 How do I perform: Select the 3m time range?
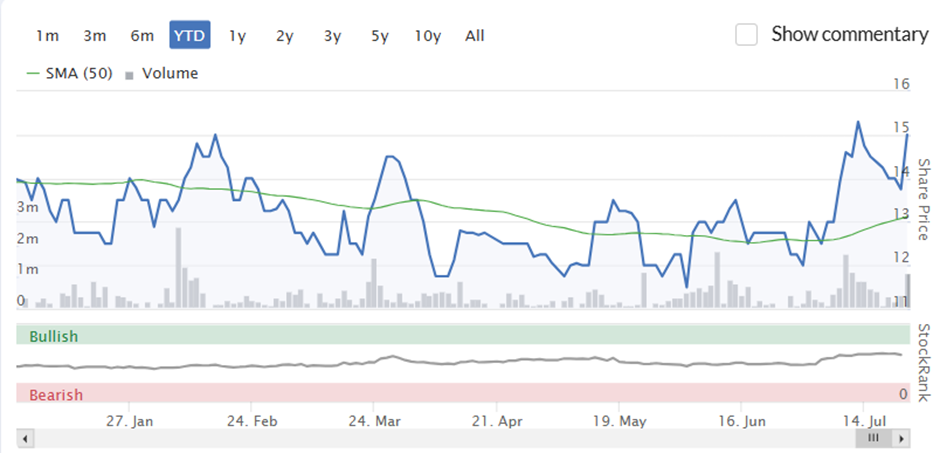pos(95,36)
